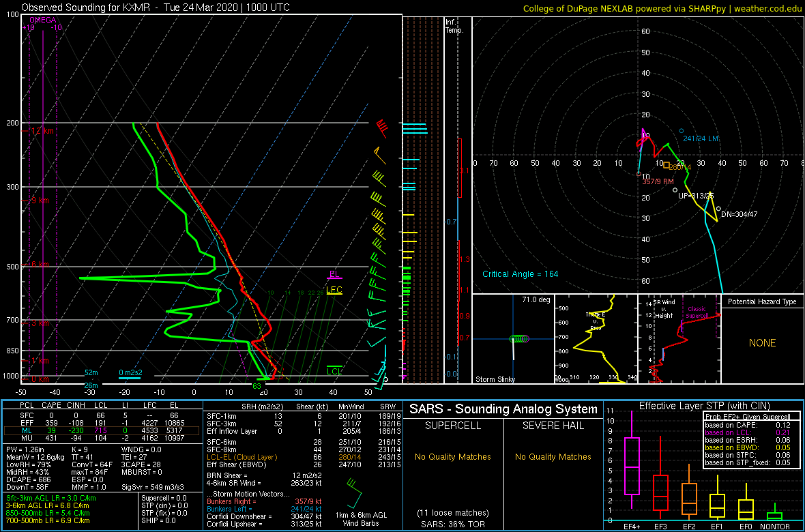Click the SRH (m2/s2) column header

[262, 405]
